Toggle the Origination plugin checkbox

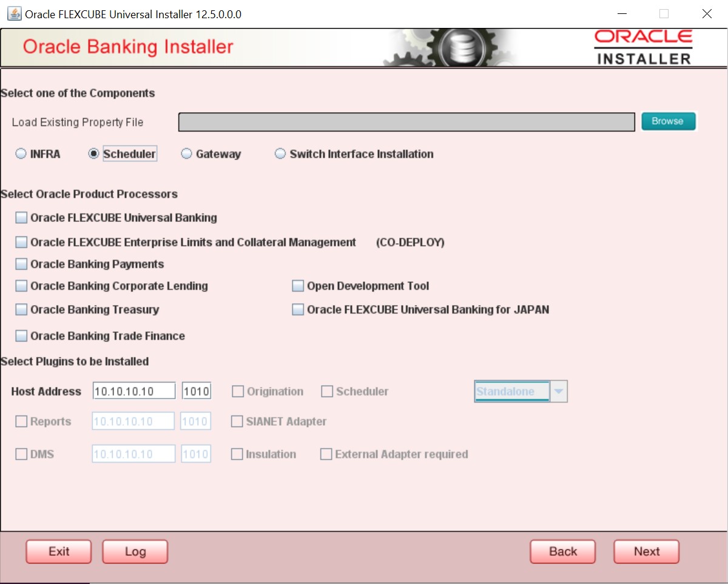pos(238,391)
